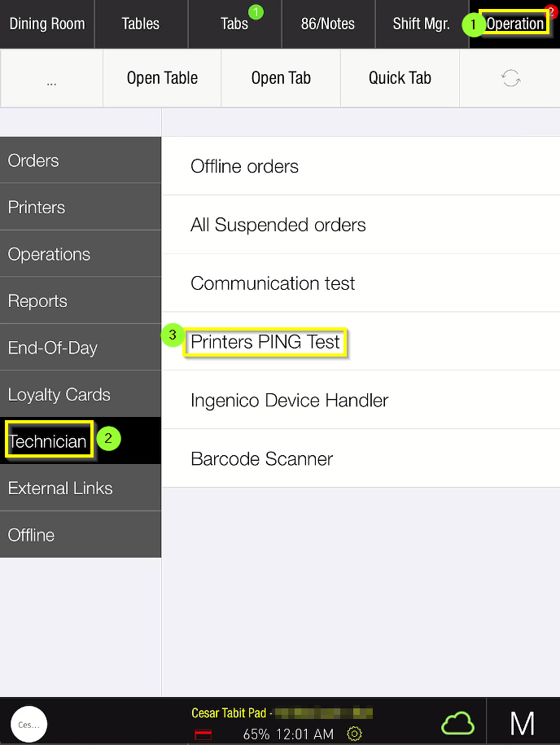Open the settings gear icon in status bar
Image resolution: width=560 pixels, height=745 pixels.
click(x=354, y=734)
